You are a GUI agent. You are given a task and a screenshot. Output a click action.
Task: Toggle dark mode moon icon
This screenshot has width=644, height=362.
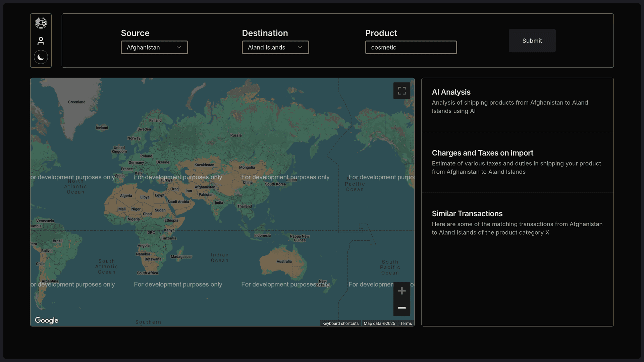click(41, 57)
